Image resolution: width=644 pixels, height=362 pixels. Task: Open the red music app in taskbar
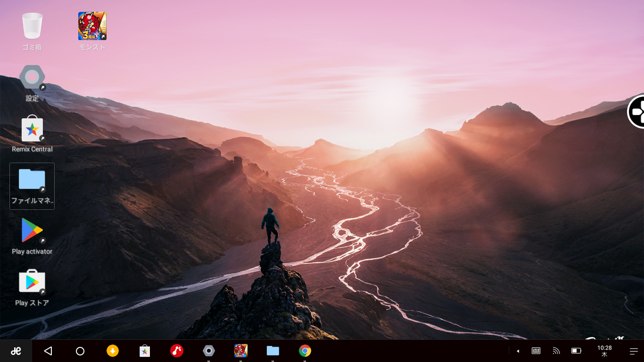pos(177,351)
